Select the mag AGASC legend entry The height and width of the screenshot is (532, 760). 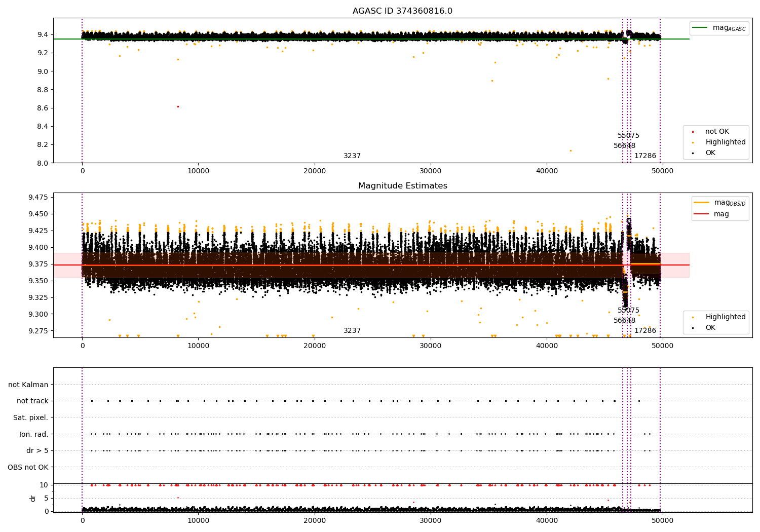[719, 28]
